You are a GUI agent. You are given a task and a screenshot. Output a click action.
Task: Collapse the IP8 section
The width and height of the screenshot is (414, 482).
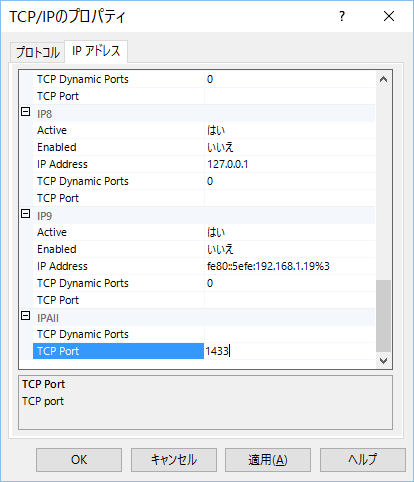pos(26,112)
